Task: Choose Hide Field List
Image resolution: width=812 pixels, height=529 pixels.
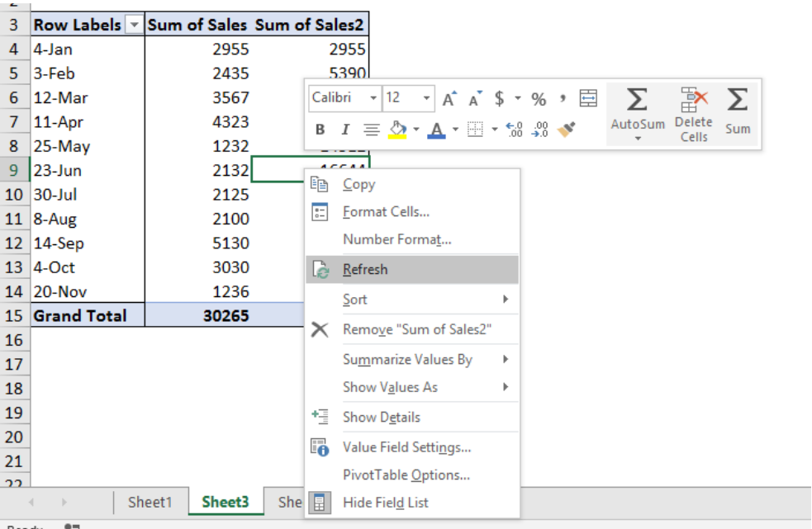Action: click(x=413, y=503)
